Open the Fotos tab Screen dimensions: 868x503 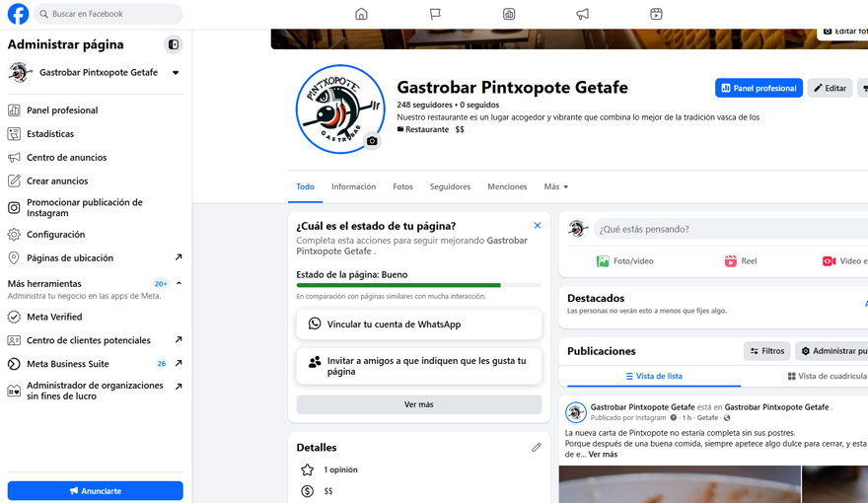pyautogui.click(x=402, y=186)
